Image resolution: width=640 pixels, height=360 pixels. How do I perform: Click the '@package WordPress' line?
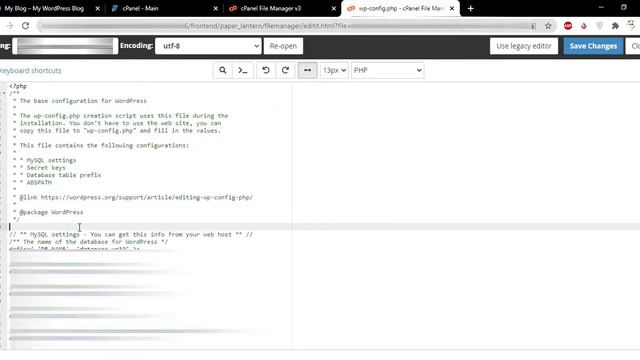point(48,212)
